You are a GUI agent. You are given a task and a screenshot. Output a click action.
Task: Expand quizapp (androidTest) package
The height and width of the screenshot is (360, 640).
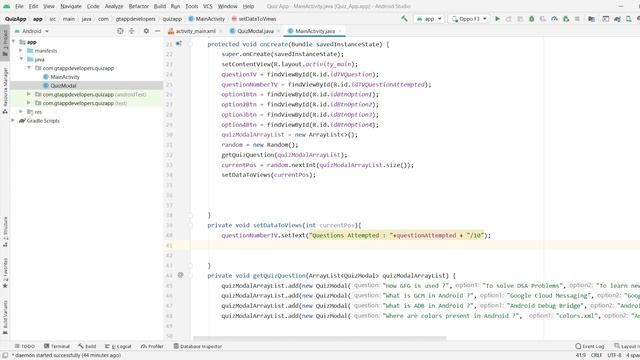pos(29,94)
